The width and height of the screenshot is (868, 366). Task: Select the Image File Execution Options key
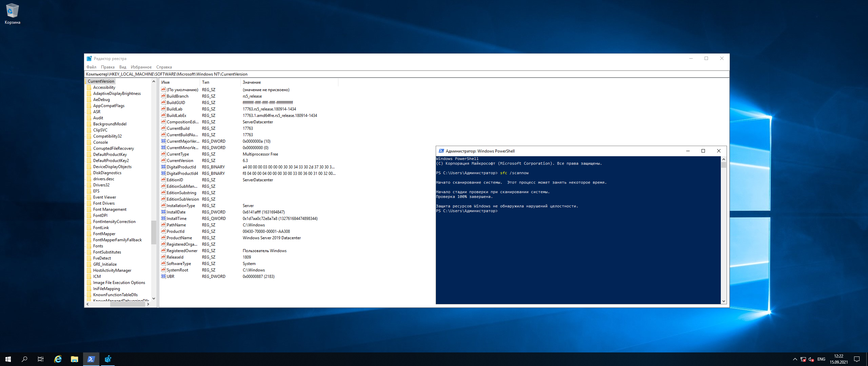119,283
